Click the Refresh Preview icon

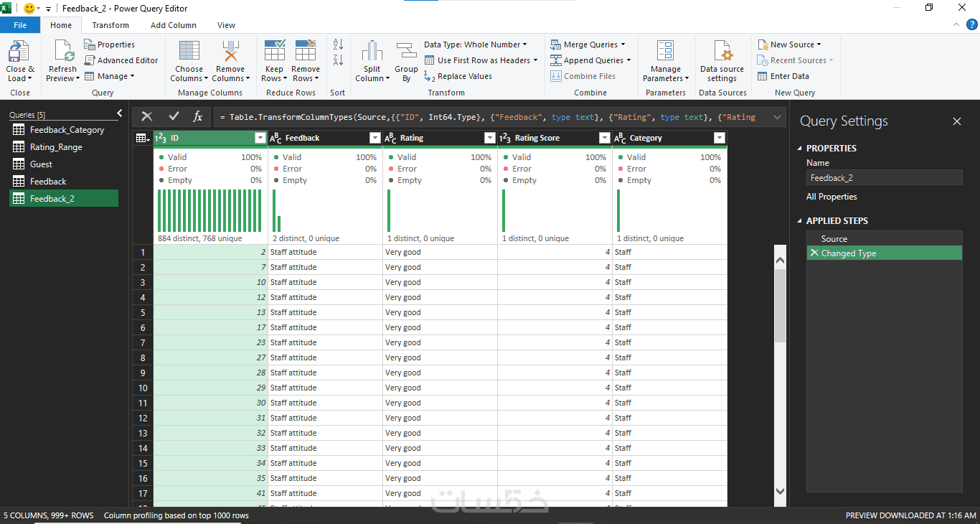62,52
